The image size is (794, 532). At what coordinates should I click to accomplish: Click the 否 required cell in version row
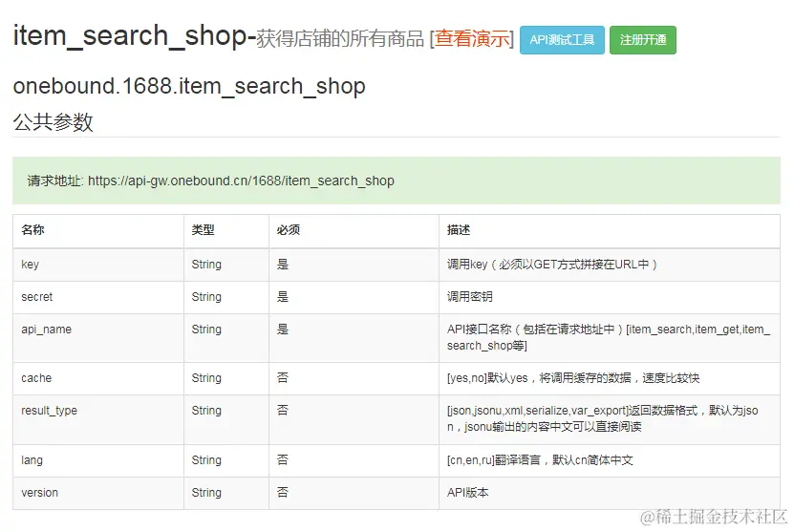[354, 493]
